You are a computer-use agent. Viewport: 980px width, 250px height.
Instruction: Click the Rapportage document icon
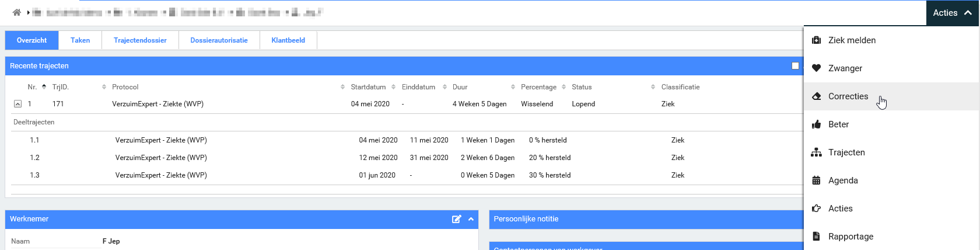[816, 237]
